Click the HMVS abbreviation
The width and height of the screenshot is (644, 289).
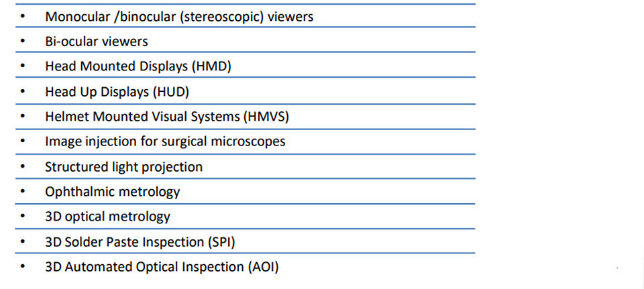pos(266,117)
